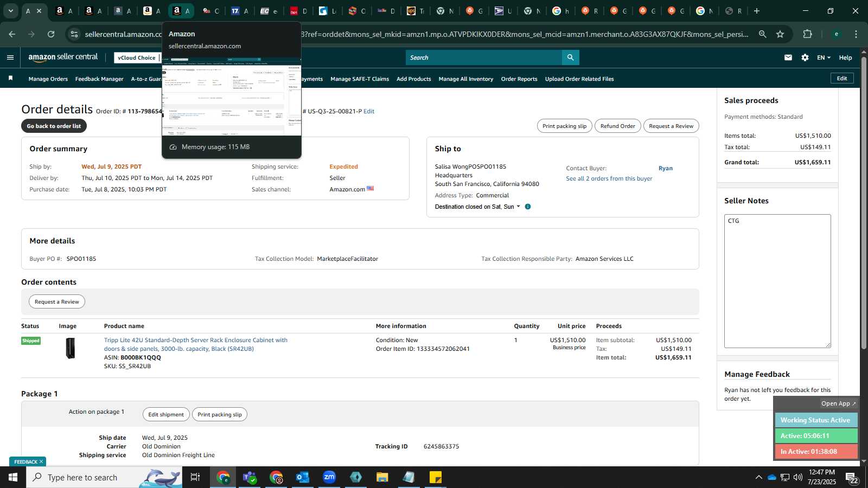
Task: Open the EN language dropdown
Action: [824, 57]
